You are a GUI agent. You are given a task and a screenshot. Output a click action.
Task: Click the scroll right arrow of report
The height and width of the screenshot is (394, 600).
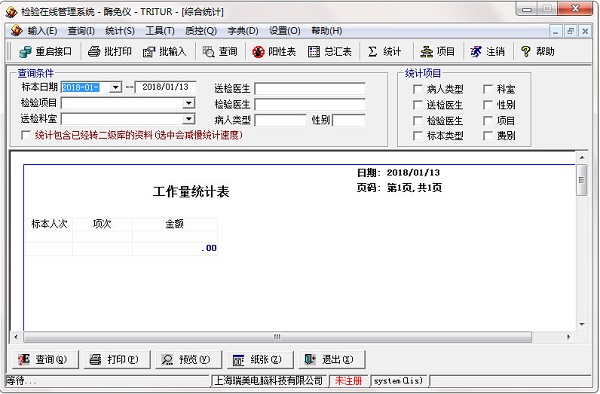(568, 337)
